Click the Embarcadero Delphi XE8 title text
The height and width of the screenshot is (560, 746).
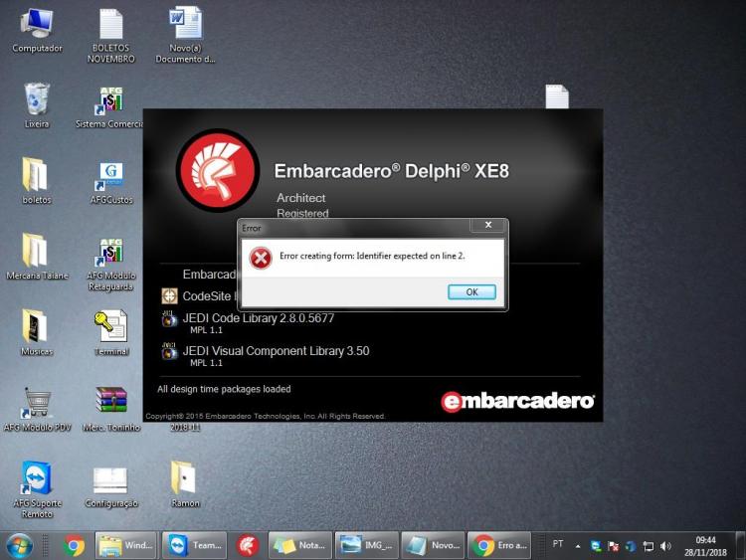(392, 171)
